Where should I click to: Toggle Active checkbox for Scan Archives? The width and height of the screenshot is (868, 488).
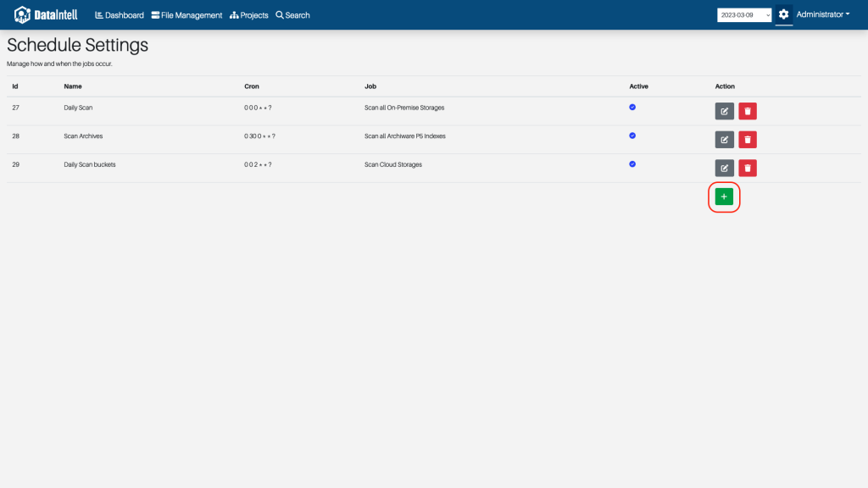coord(632,136)
